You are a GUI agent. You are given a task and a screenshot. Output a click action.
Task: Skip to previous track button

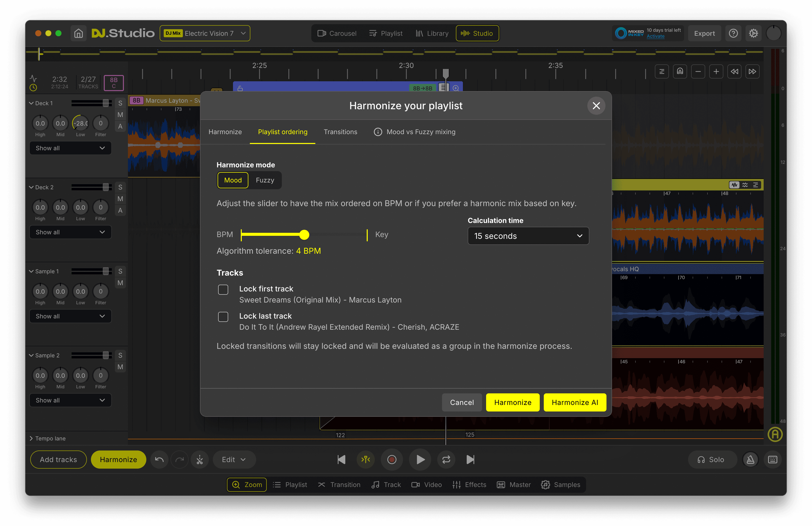[x=341, y=460]
